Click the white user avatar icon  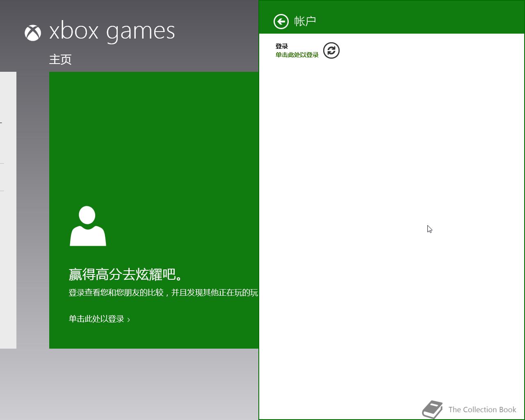(88, 226)
